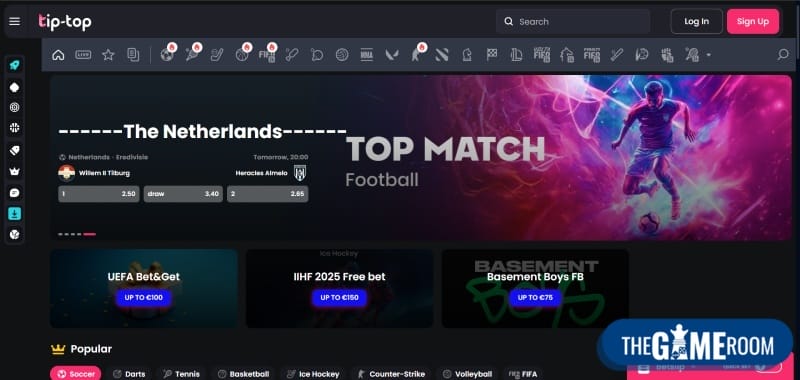Select the Basketball icon in sports bar
Screen dimensions: 800x380
(242, 54)
